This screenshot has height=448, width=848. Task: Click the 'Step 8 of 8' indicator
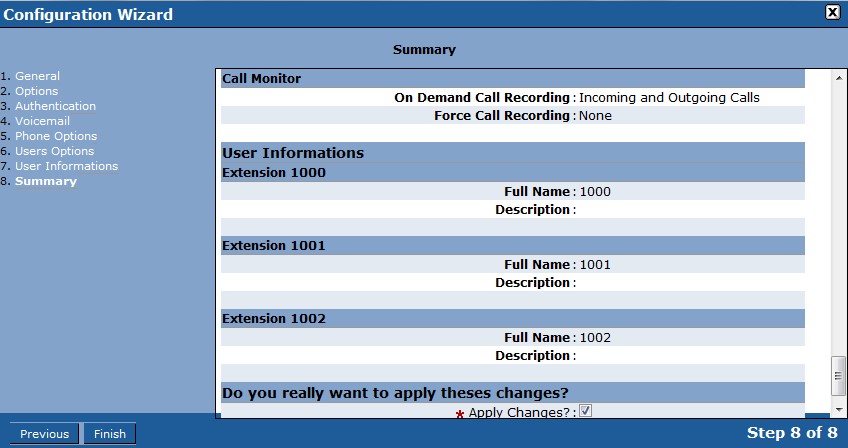point(792,433)
